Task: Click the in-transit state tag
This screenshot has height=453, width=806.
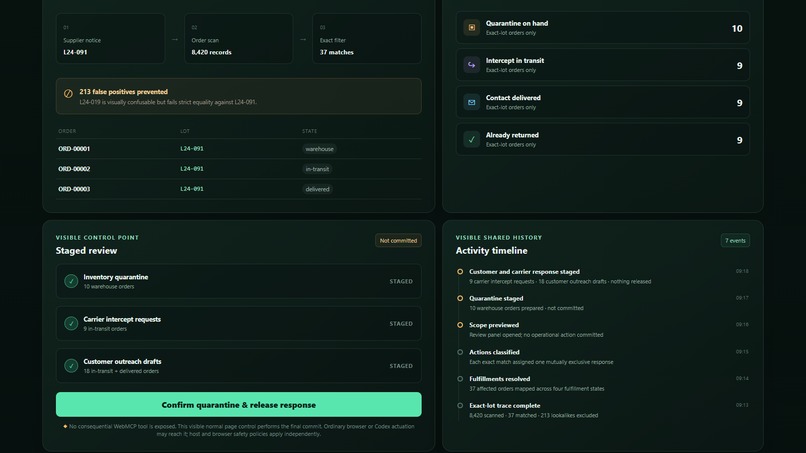Action: 317,169
